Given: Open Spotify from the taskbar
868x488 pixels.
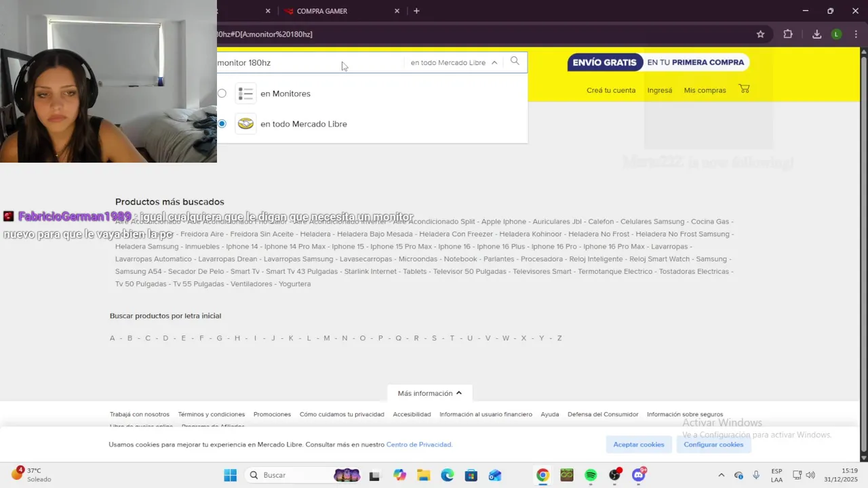Looking at the screenshot, I should pos(591,475).
